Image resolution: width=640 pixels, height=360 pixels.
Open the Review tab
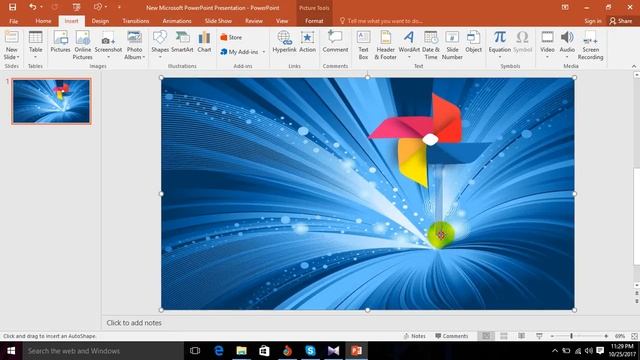[253, 21]
